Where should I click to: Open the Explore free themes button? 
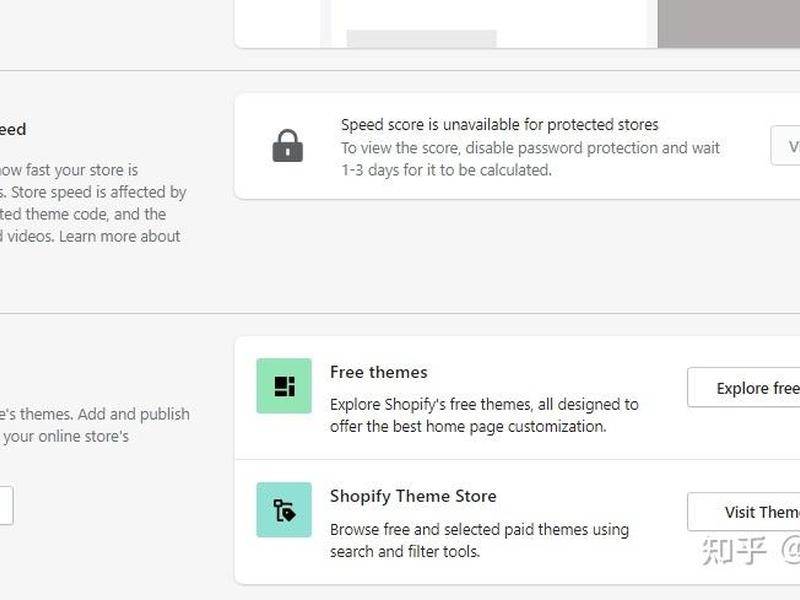coord(744,388)
